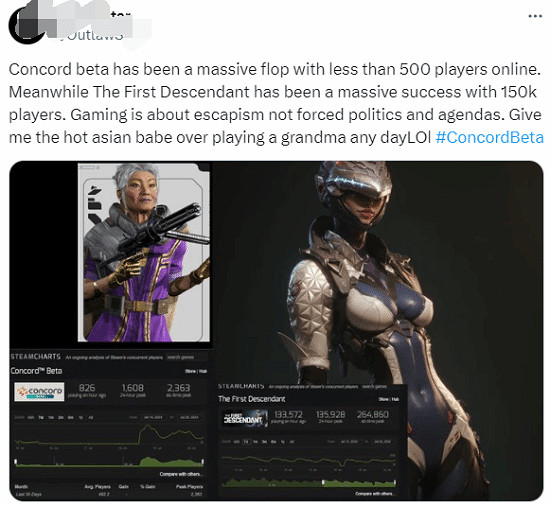
Task: Click the tweet author's profile avatar
Action: pyautogui.click(x=27, y=25)
